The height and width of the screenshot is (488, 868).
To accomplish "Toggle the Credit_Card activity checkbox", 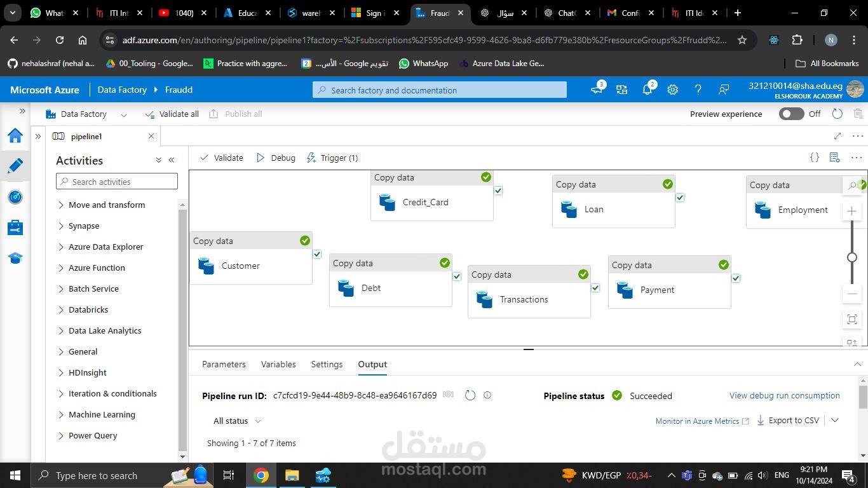I will [498, 191].
